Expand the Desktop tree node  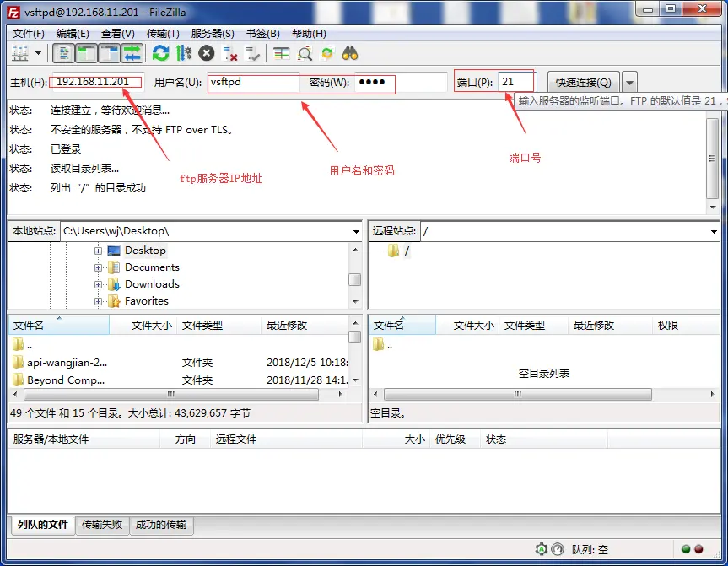click(98, 251)
